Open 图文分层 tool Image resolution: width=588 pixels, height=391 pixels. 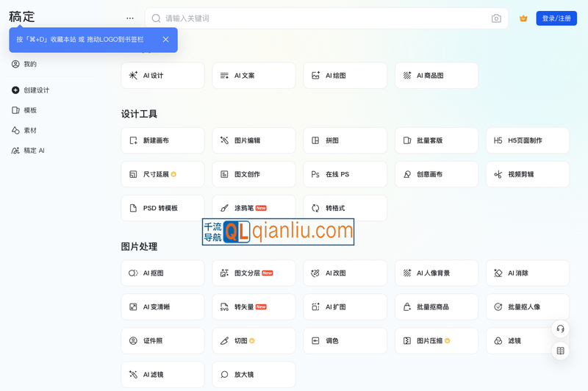tap(254, 273)
